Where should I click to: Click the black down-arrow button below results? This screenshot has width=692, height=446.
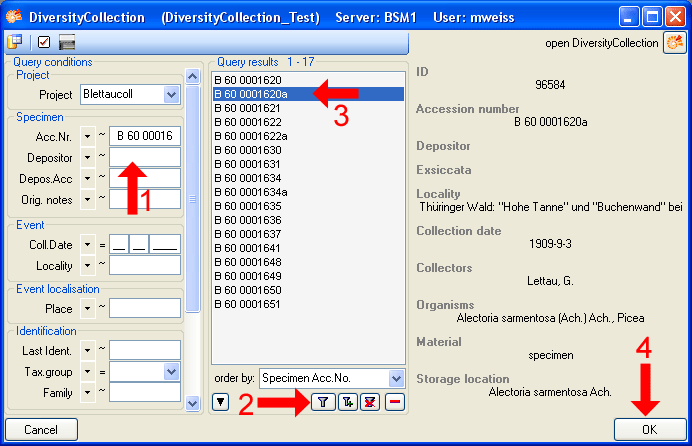[x=221, y=402]
